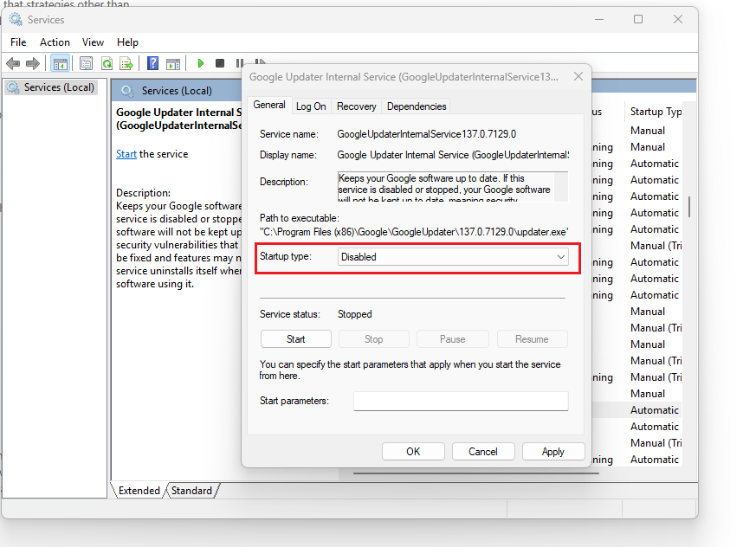Click the path to executable text
Image resolution: width=756 pixels, height=547 pixels.
414,232
